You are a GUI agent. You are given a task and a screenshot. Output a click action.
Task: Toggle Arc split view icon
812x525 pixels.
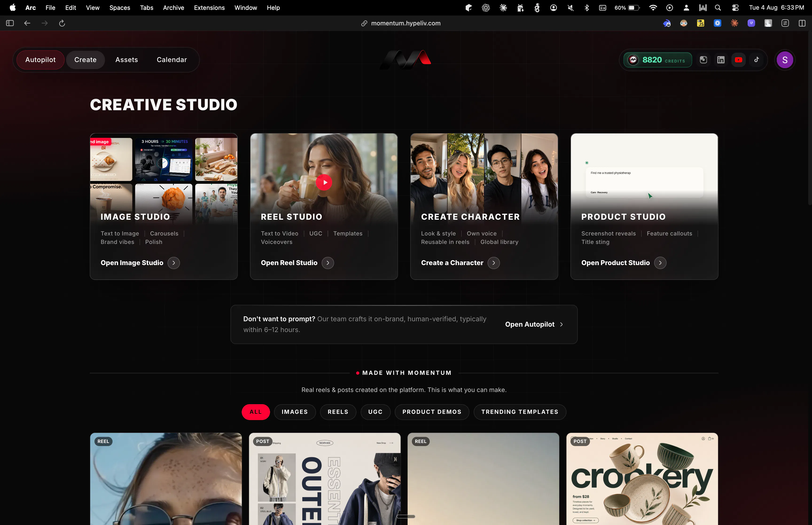click(802, 23)
